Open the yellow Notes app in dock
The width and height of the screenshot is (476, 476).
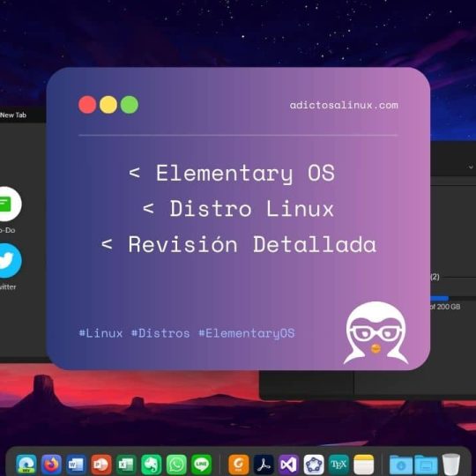point(364,465)
